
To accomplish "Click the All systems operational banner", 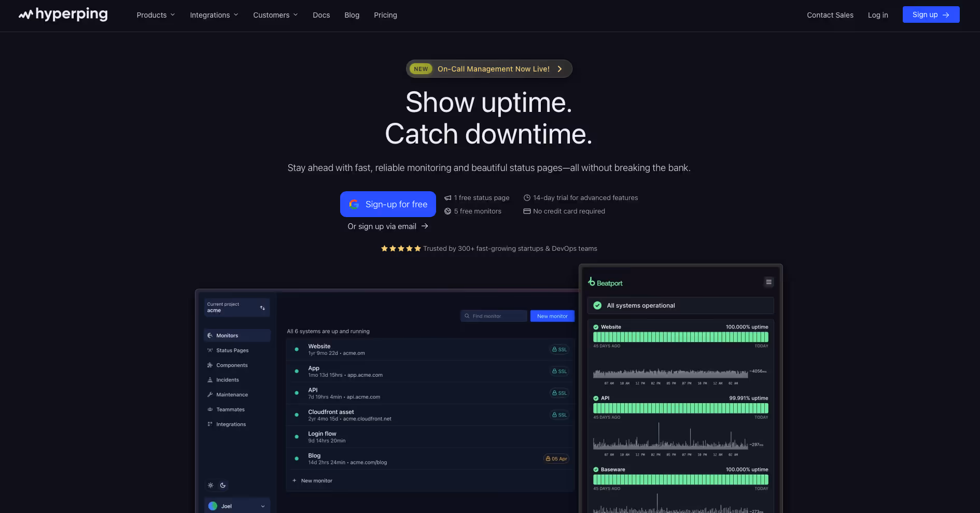I will click(x=680, y=306).
